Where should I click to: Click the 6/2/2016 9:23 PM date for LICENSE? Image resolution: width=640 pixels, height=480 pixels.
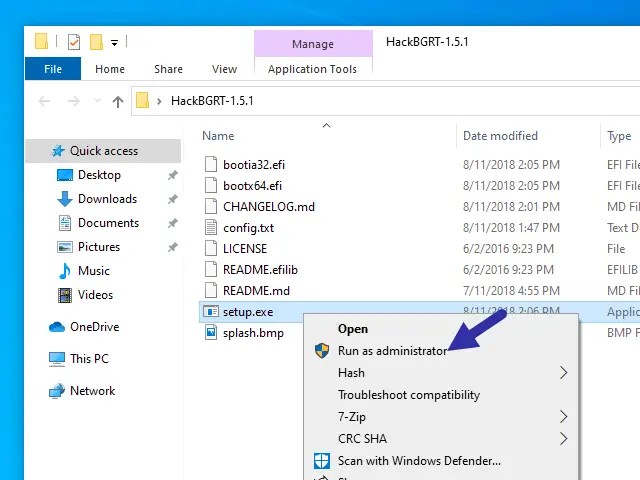click(508, 249)
